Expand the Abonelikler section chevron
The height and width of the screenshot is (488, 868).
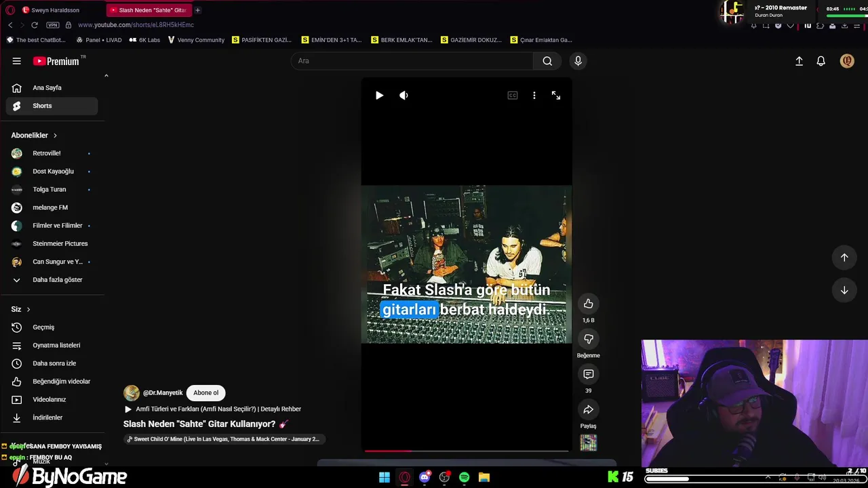pos(55,136)
